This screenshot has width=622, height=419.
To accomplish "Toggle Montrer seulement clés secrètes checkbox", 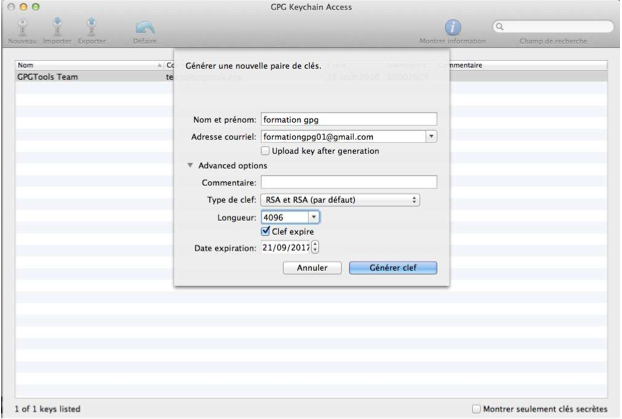I will pyautogui.click(x=476, y=409).
